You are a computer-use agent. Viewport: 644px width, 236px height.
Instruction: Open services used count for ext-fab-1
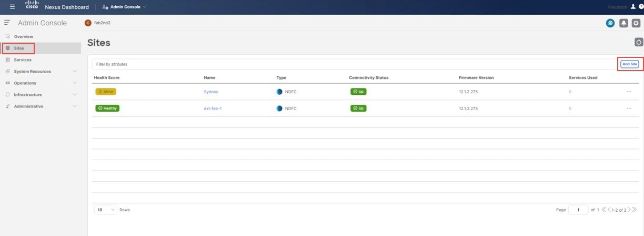[x=570, y=109]
